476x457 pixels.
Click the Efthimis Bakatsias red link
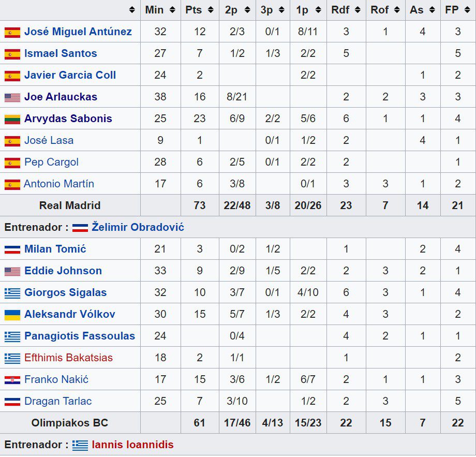click(68, 358)
